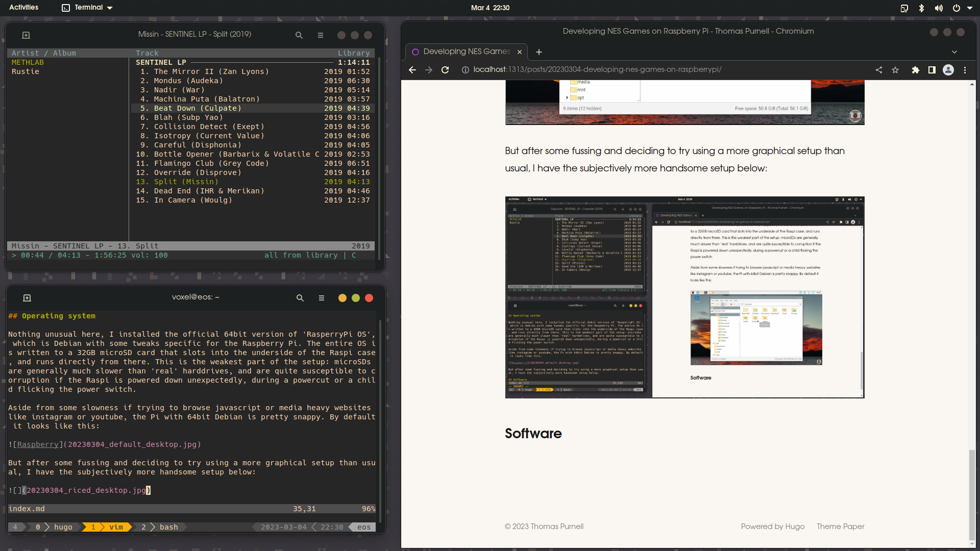Click the Raspberry link text in vim
The height and width of the screenshot is (551, 980).
[x=38, y=444]
